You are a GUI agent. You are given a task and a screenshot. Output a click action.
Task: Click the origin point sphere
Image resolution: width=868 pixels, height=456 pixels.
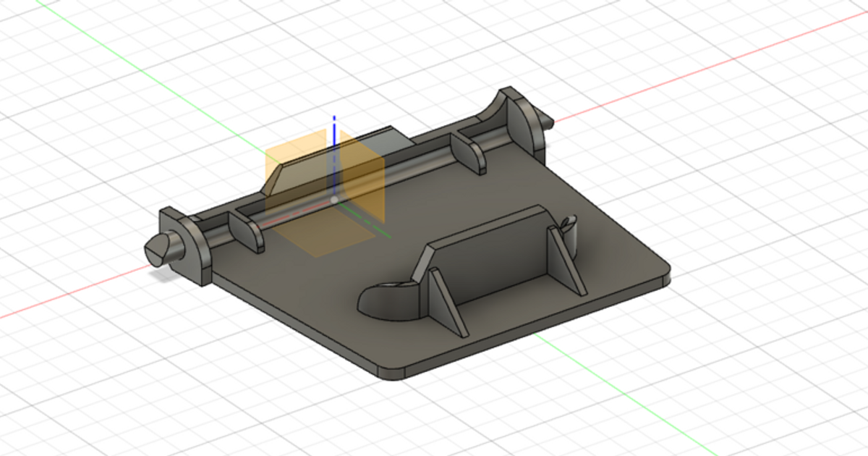pyautogui.click(x=335, y=200)
